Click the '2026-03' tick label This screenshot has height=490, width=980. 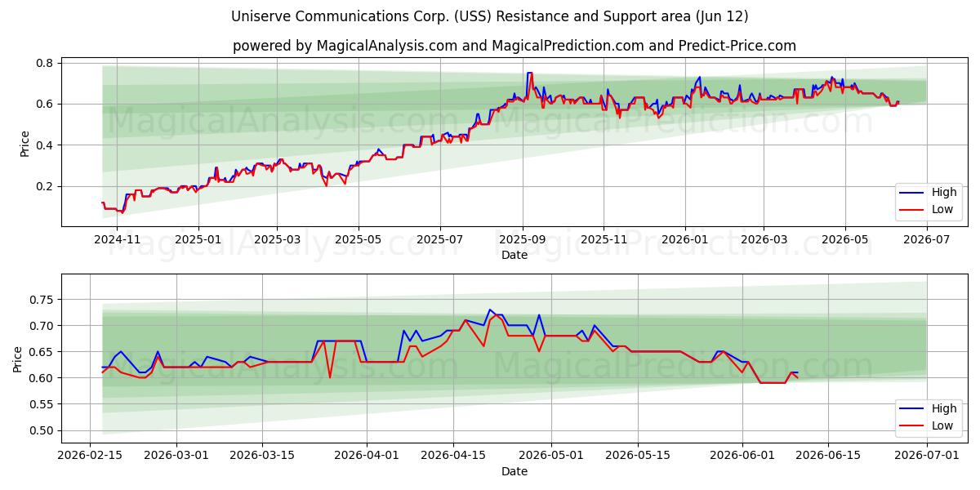coord(764,239)
